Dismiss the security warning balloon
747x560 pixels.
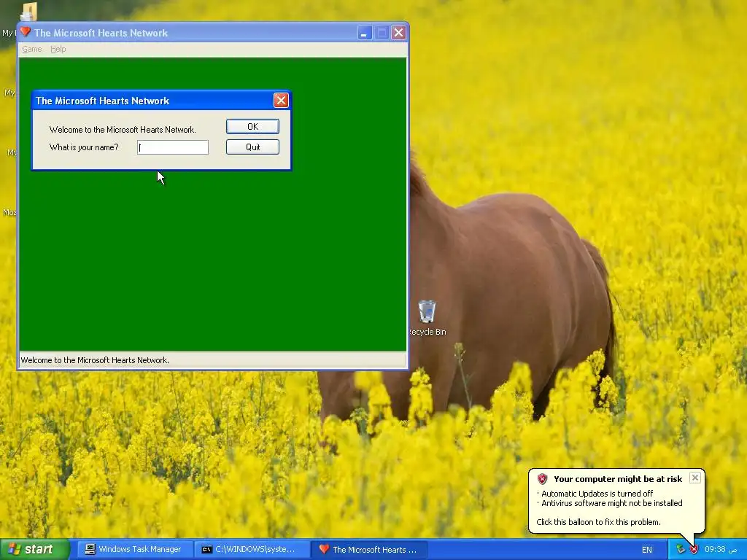point(695,478)
